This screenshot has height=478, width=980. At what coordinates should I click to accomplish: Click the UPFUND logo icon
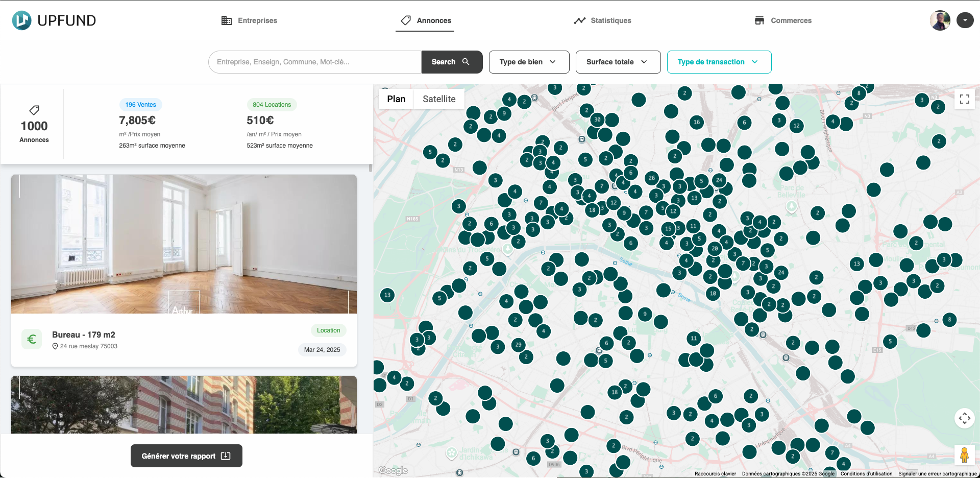(x=21, y=20)
